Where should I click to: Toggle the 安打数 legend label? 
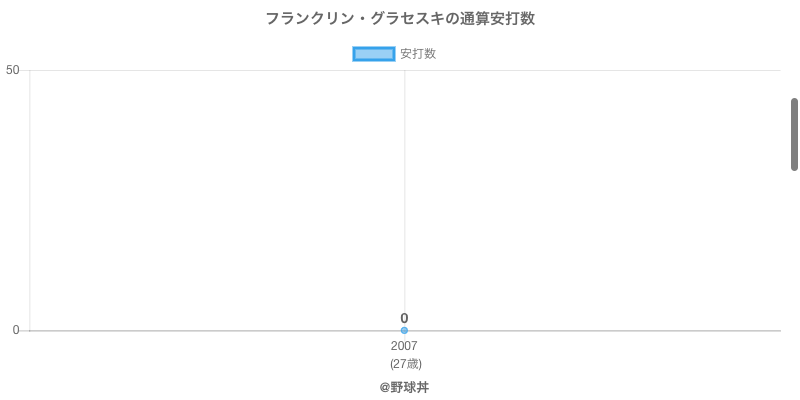tap(418, 54)
